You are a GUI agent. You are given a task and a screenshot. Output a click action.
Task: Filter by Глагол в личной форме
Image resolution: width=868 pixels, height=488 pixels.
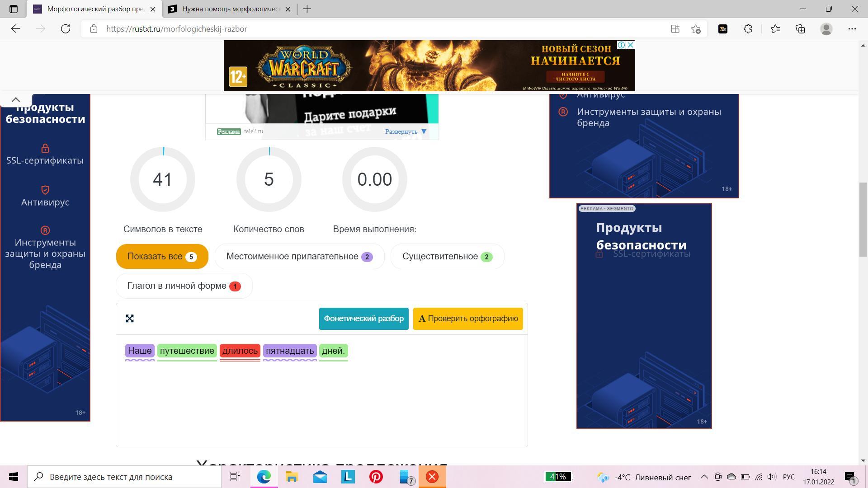pyautogui.click(x=184, y=286)
